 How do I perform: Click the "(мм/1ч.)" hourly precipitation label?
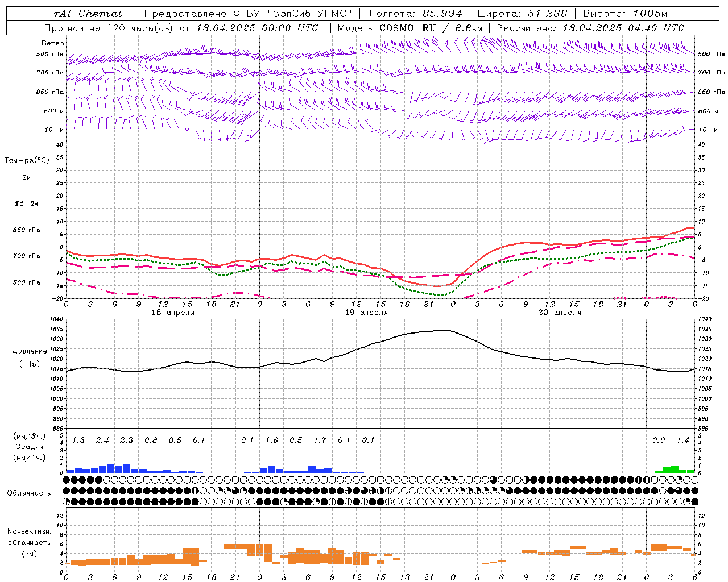pos(30,458)
